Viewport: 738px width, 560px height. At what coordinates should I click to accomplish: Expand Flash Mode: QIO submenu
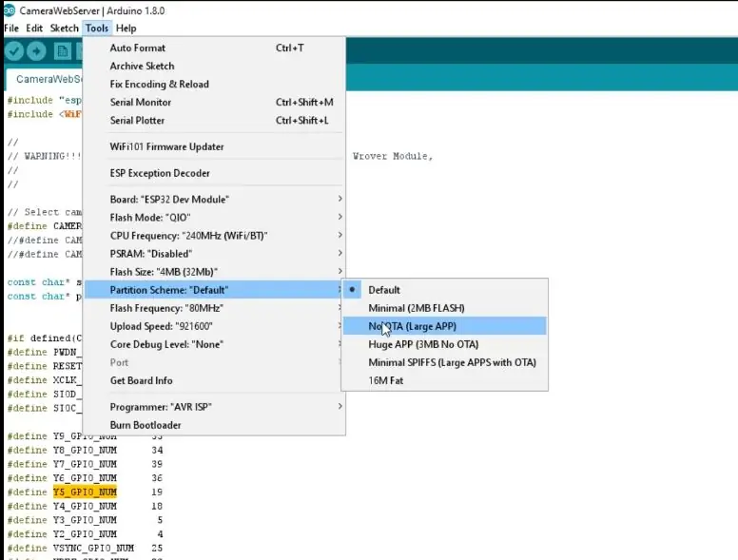pos(214,218)
